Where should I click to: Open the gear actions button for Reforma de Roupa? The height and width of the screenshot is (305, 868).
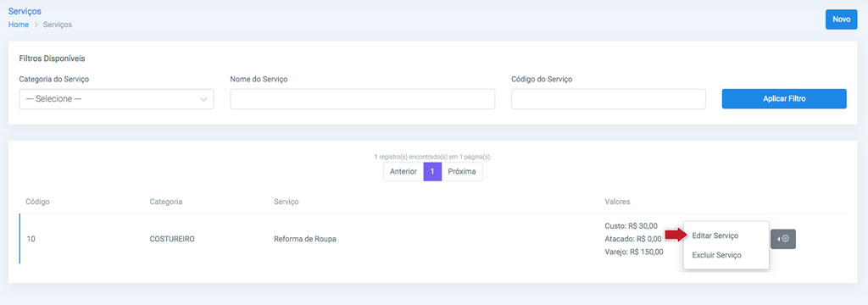pos(782,239)
